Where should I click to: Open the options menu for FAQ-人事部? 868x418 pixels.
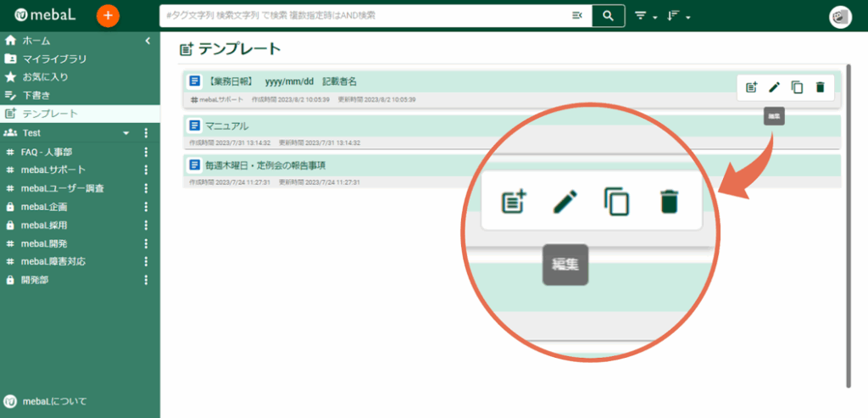[146, 152]
